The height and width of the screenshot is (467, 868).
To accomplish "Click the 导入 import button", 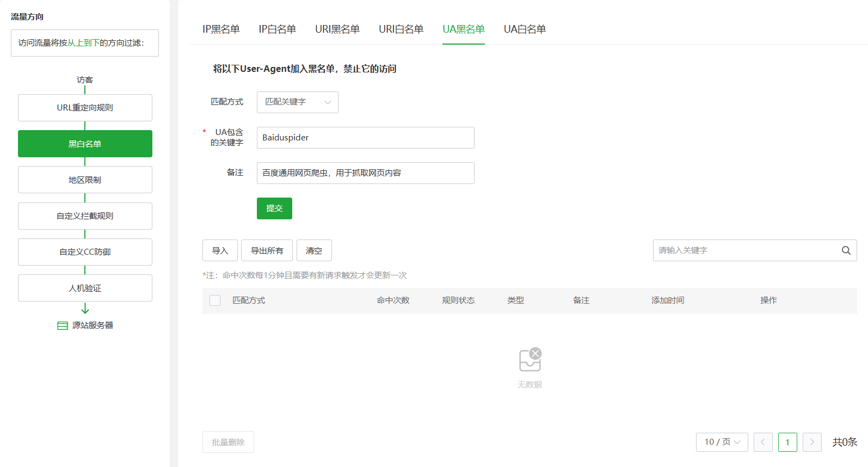I will 220,250.
